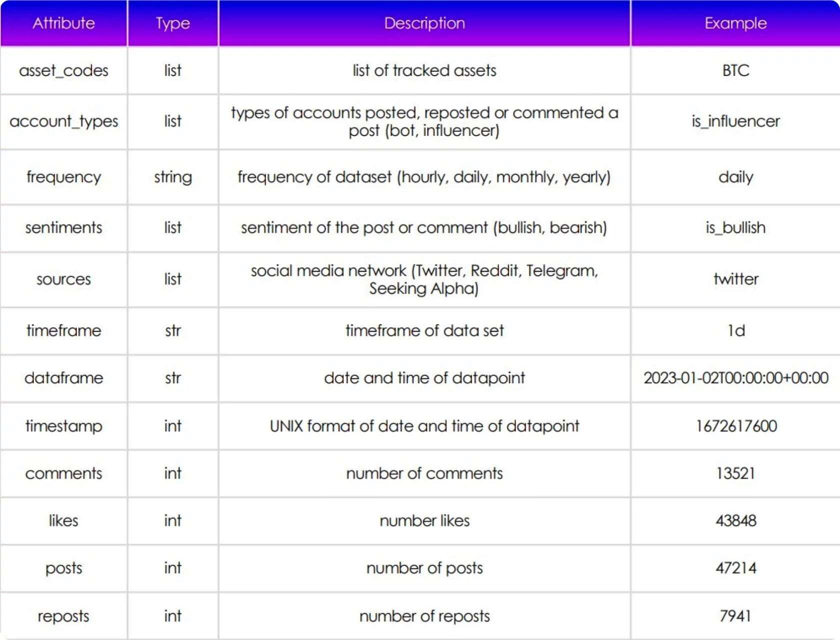Click description 'social media network (Twitter, Reddit...)'
The image size is (840, 640).
coord(424,279)
